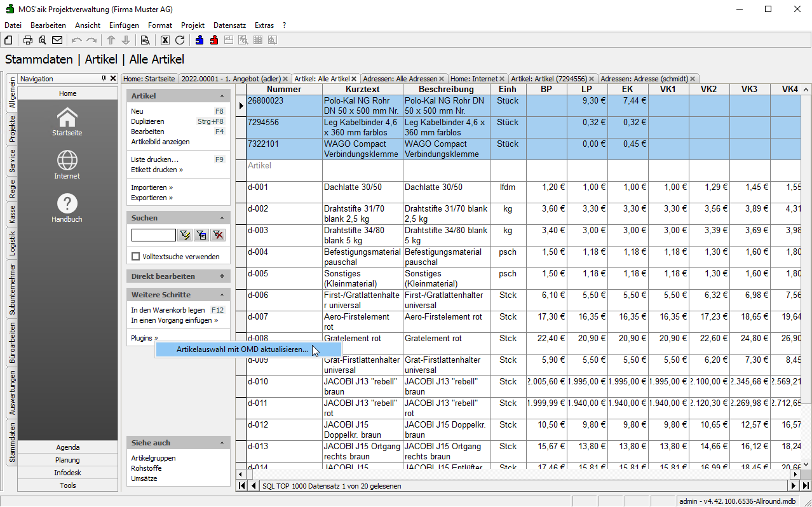
Task: Click Duplizieren in the Artikel panel
Action: pos(147,121)
